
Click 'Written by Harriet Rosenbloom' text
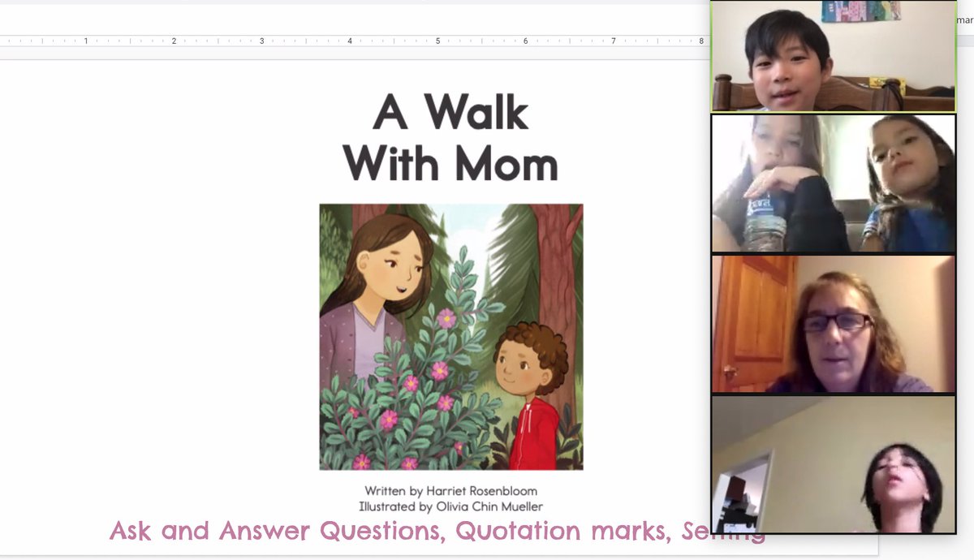coord(450,491)
